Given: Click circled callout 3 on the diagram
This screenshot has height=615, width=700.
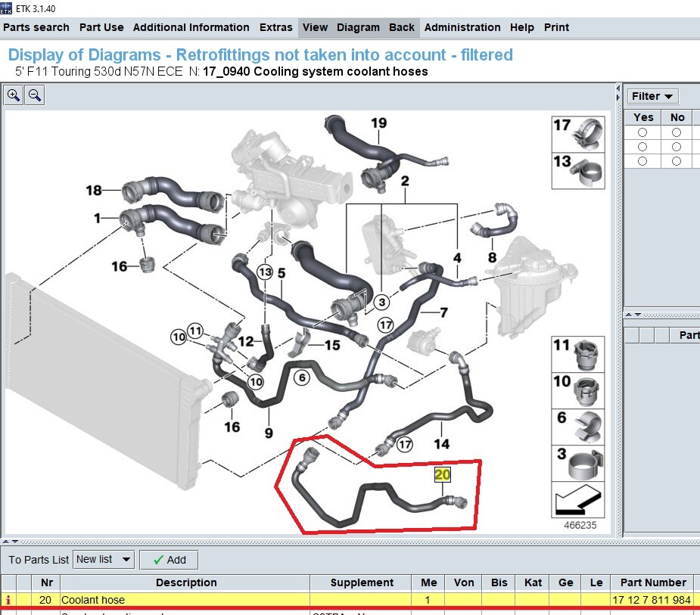Looking at the screenshot, I should 382,302.
